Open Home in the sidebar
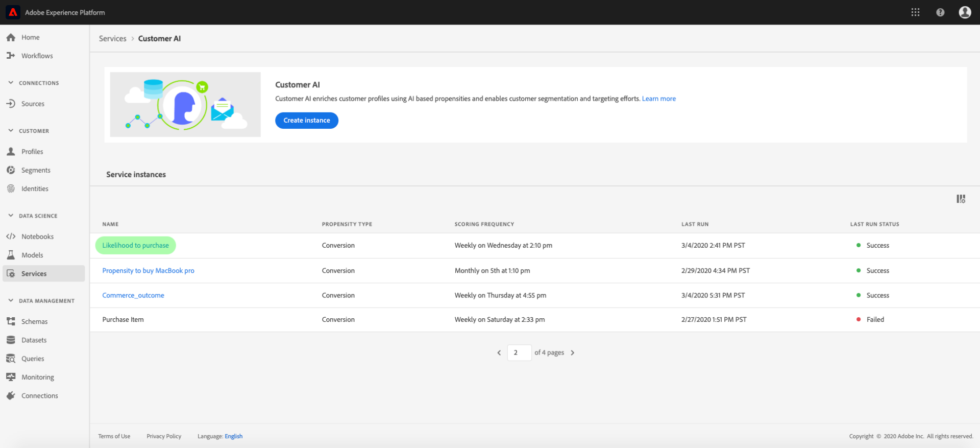 tap(31, 37)
